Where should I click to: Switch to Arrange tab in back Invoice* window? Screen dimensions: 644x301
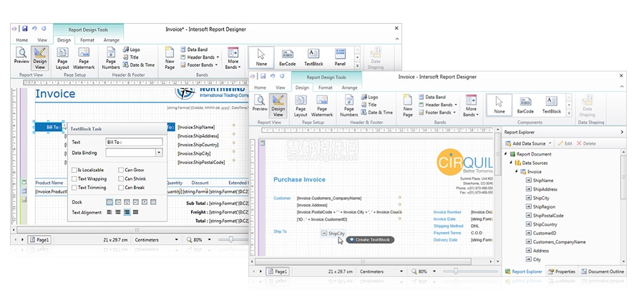coord(112,40)
